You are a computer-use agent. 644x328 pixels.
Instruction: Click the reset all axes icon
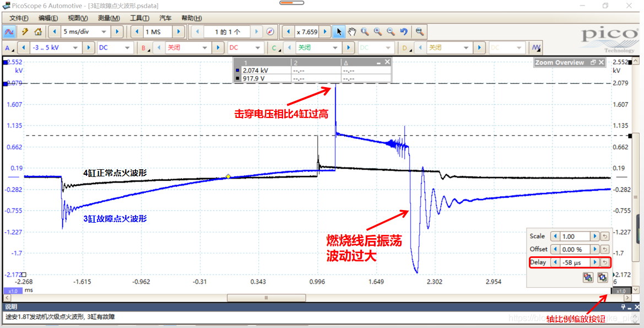coord(602,277)
